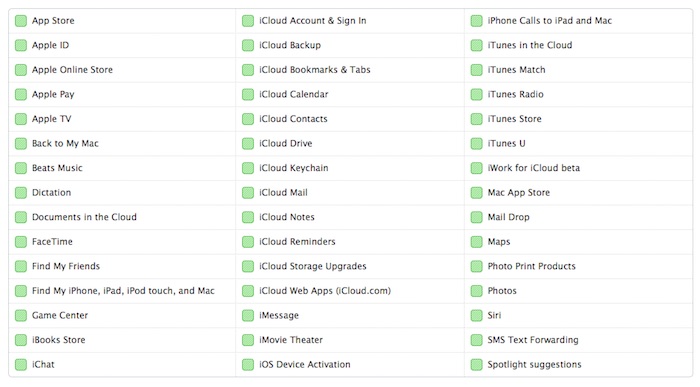Click the status icon beside iTunes Match

tap(477, 70)
